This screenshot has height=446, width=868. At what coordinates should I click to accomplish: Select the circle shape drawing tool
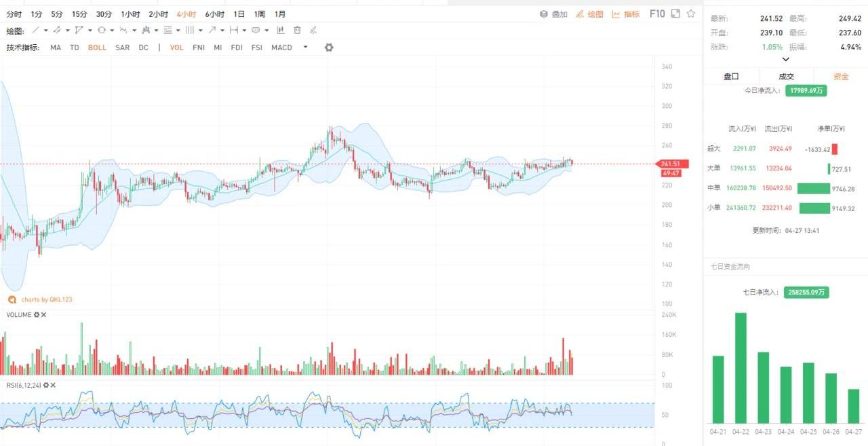pyautogui.click(x=101, y=31)
